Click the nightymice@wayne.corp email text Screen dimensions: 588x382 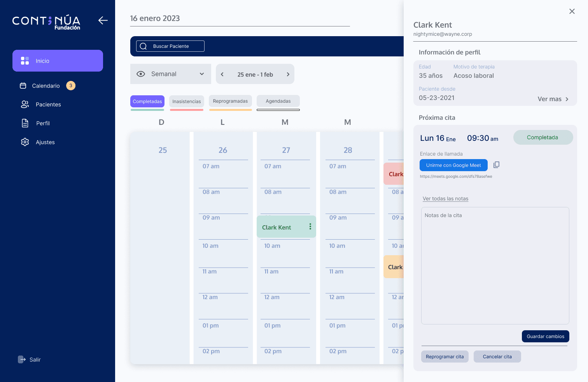[443, 34]
